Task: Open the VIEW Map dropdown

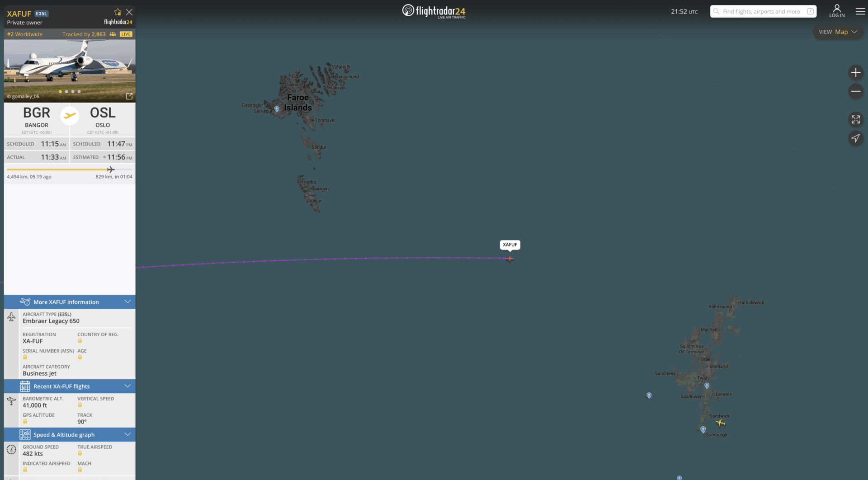Action: [x=838, y=32]
